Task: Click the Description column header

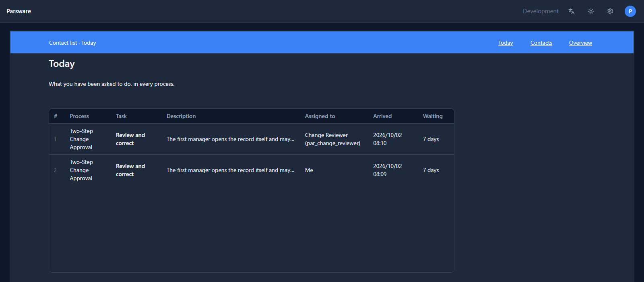Action: tap(181, 116)
